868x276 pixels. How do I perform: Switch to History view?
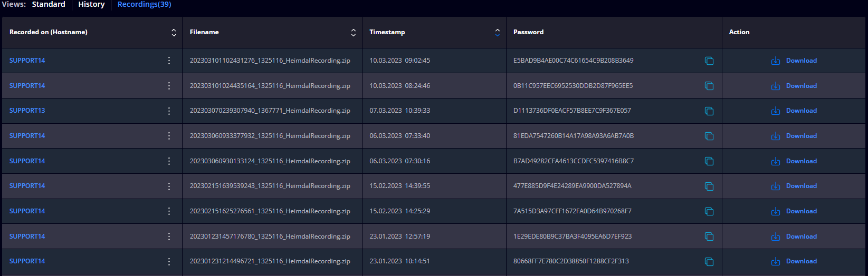91,4
